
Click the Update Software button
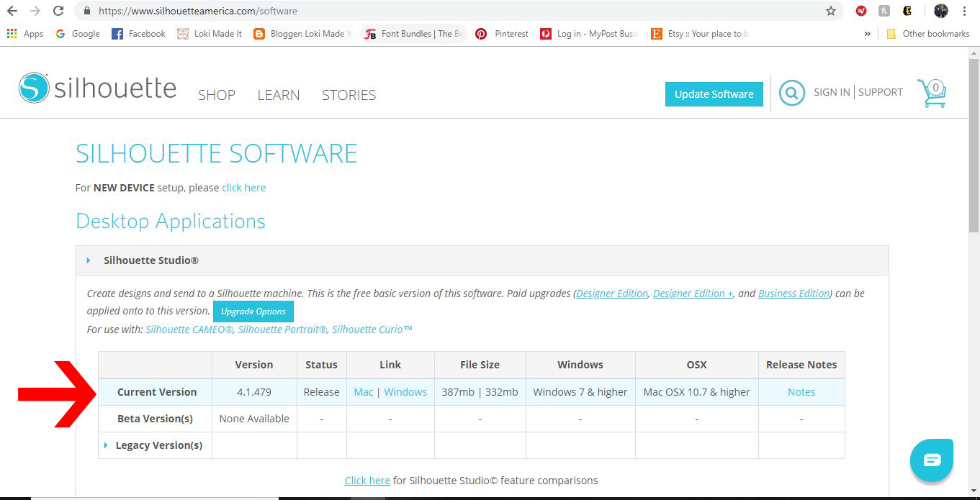(x=714, y=94)
